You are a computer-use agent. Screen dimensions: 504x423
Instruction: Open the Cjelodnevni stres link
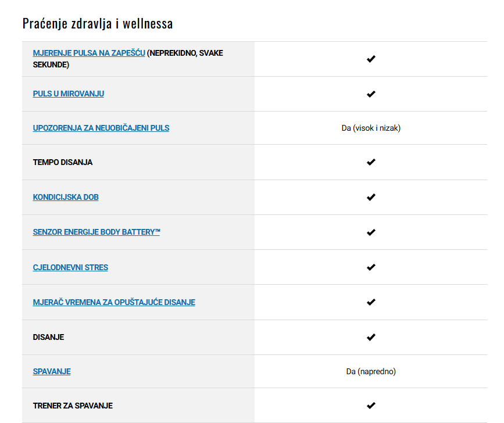tap(70, 267)
